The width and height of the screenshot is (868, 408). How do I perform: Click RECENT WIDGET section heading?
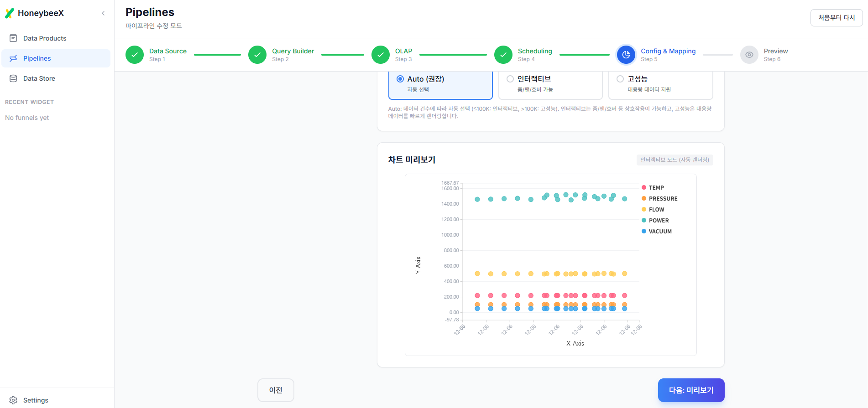click(x=29, y=102)
